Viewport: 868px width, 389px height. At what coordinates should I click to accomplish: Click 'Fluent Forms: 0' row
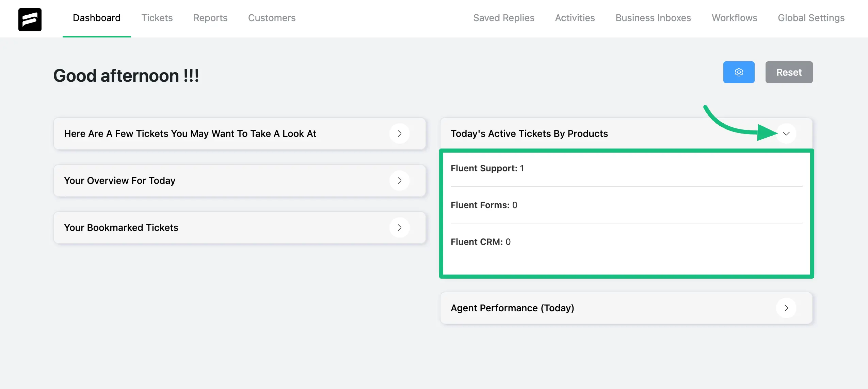click(626, 205)
